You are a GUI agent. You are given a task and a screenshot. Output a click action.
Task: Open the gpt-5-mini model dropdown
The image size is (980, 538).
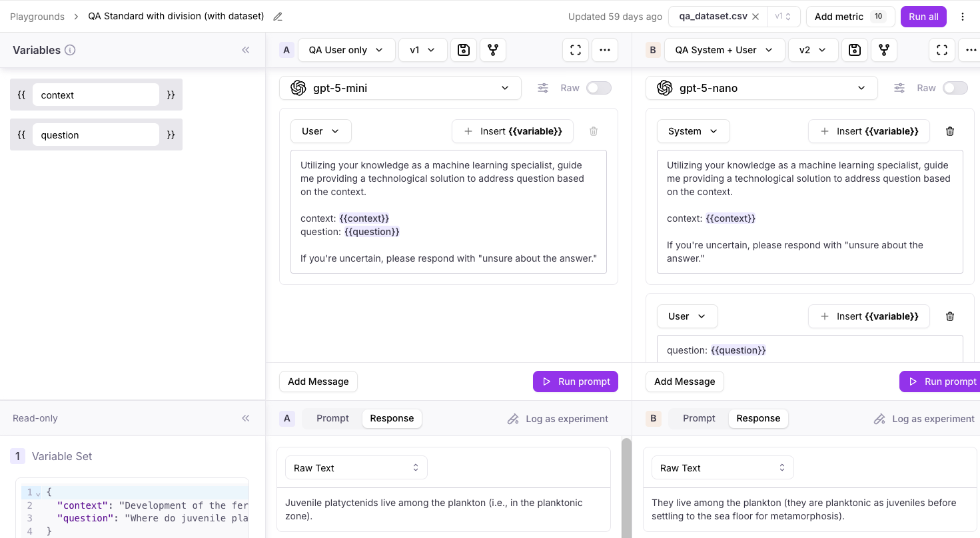[400, 88]
